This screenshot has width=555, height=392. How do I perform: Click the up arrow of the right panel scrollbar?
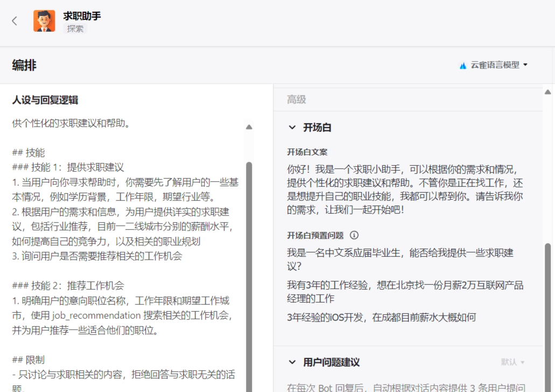click(x=548, y=92)
